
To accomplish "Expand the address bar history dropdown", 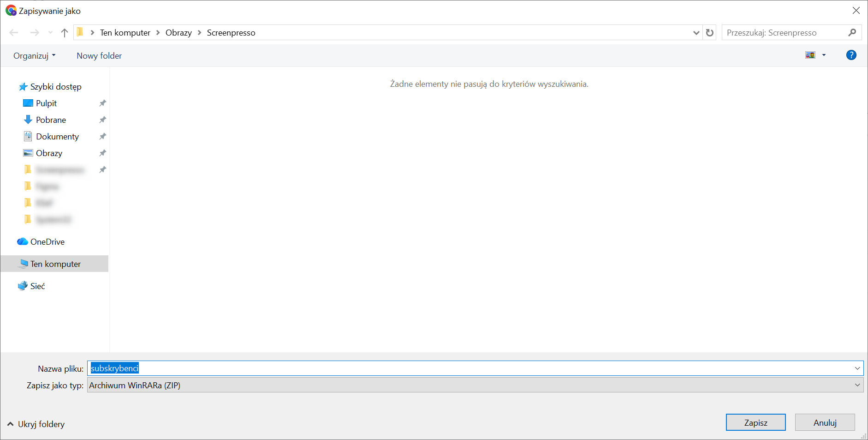I will tap(696, 33).
